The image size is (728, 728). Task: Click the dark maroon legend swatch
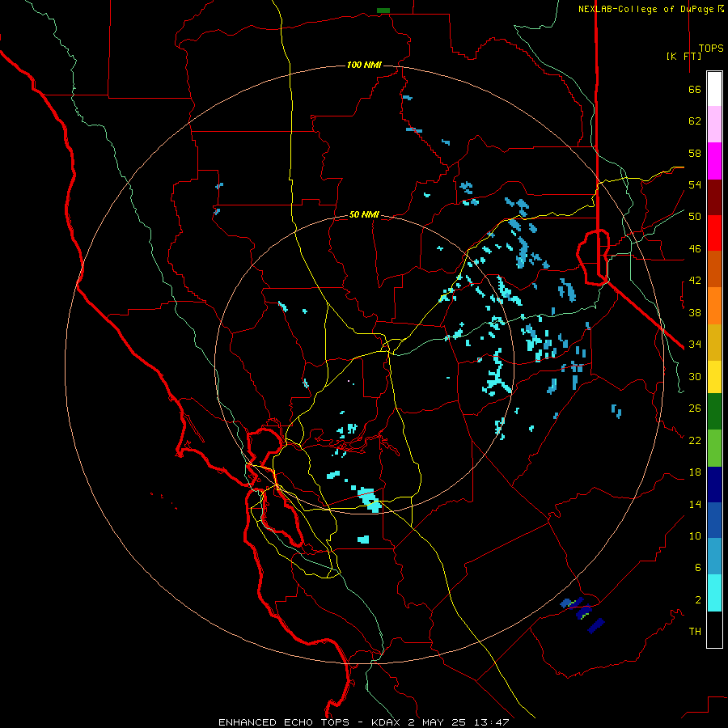click(714, 197)
